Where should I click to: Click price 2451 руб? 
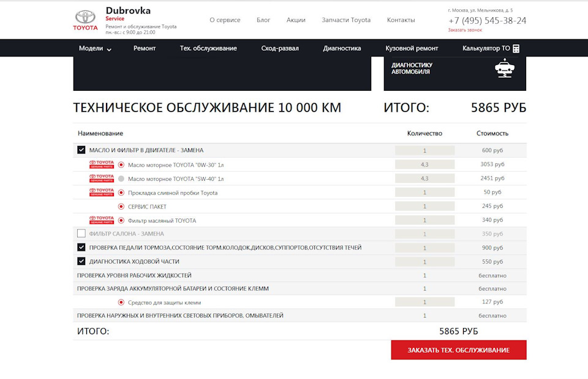pos(492,178)
